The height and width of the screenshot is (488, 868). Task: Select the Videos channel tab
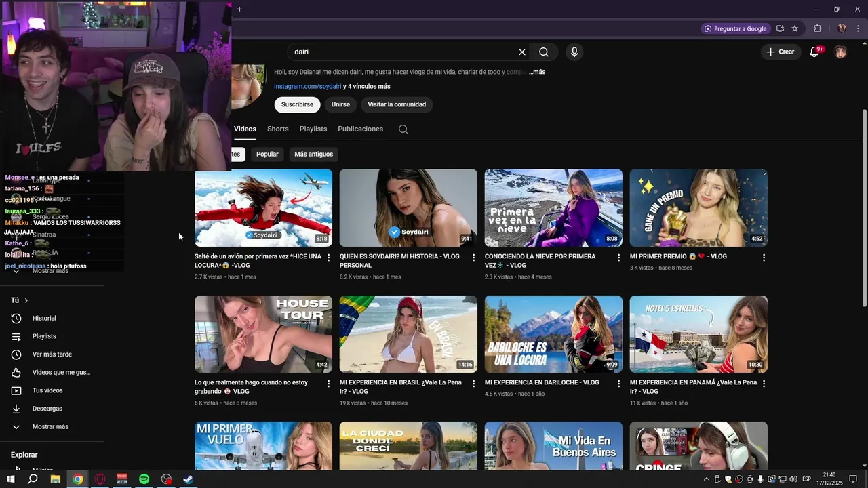click(x=245, y=129)
